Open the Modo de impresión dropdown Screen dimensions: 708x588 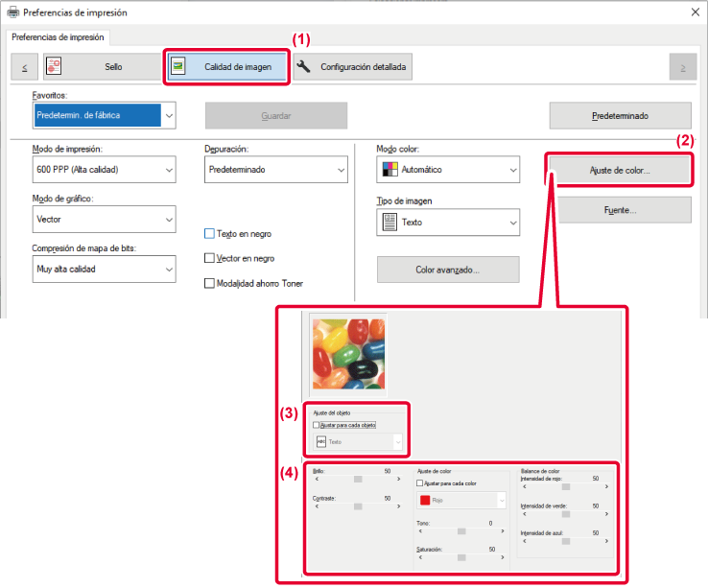[x=103, y=169]
